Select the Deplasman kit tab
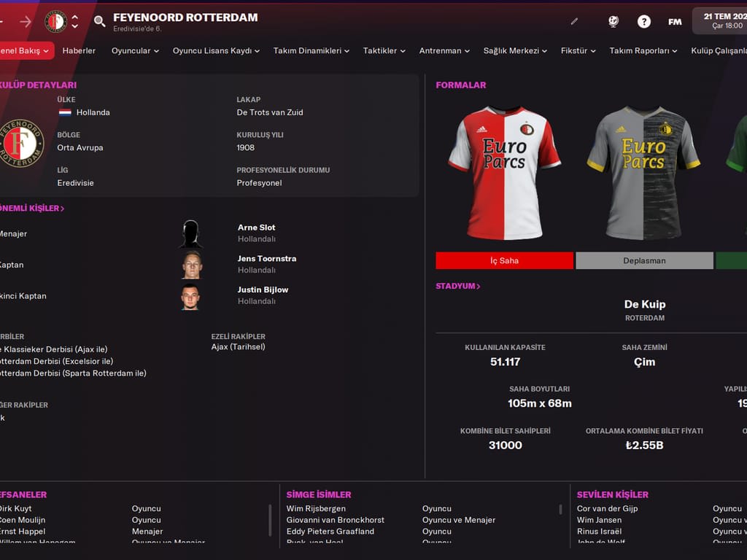This screenshot has height=560, width=747. pyautogui.click(x=644, y=260)
